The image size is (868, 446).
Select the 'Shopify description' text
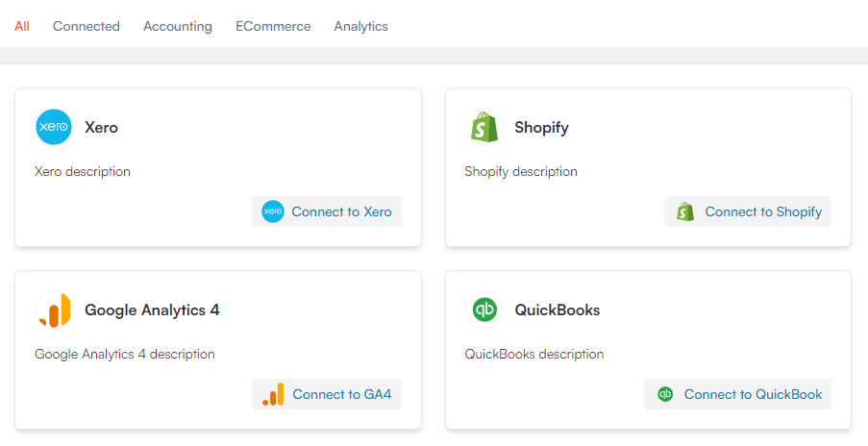click(x=521, y=171)
